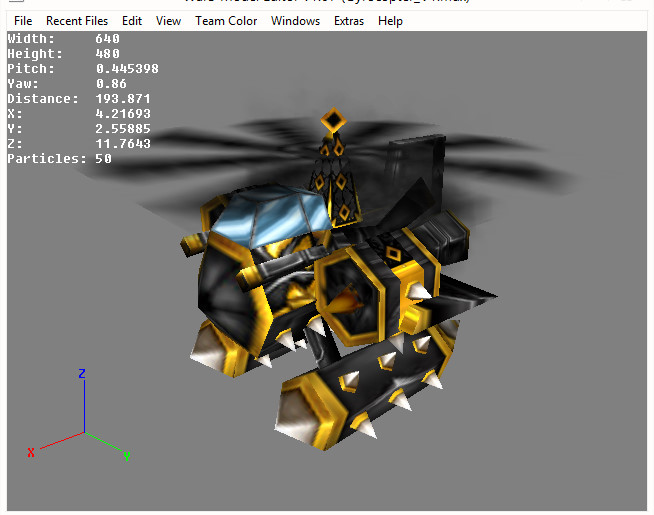Open the File menu

click(x=23, y=21)
